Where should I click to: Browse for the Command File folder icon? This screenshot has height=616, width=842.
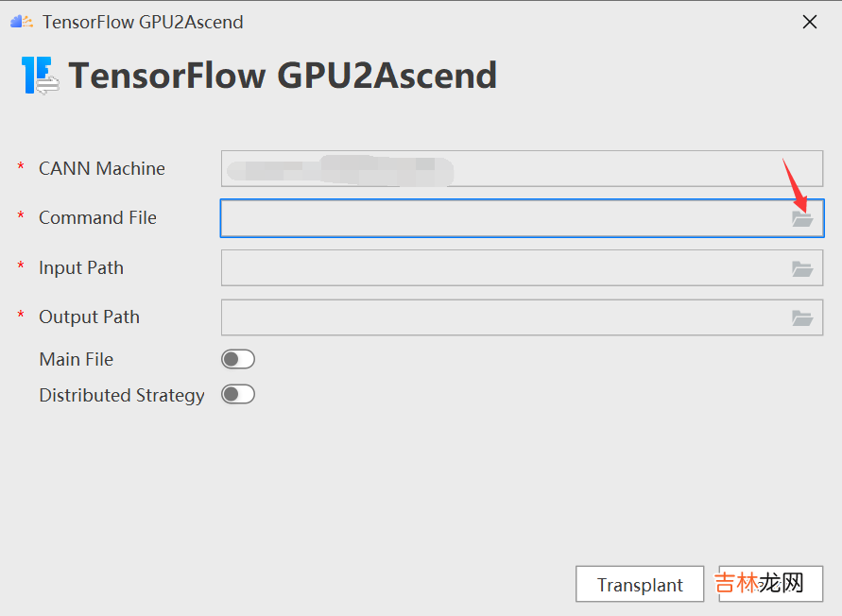click(x=802, y=218)
